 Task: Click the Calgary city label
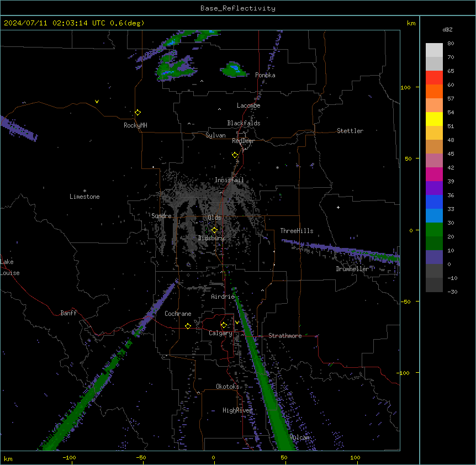pyautogui.click(x=220, y=333)
